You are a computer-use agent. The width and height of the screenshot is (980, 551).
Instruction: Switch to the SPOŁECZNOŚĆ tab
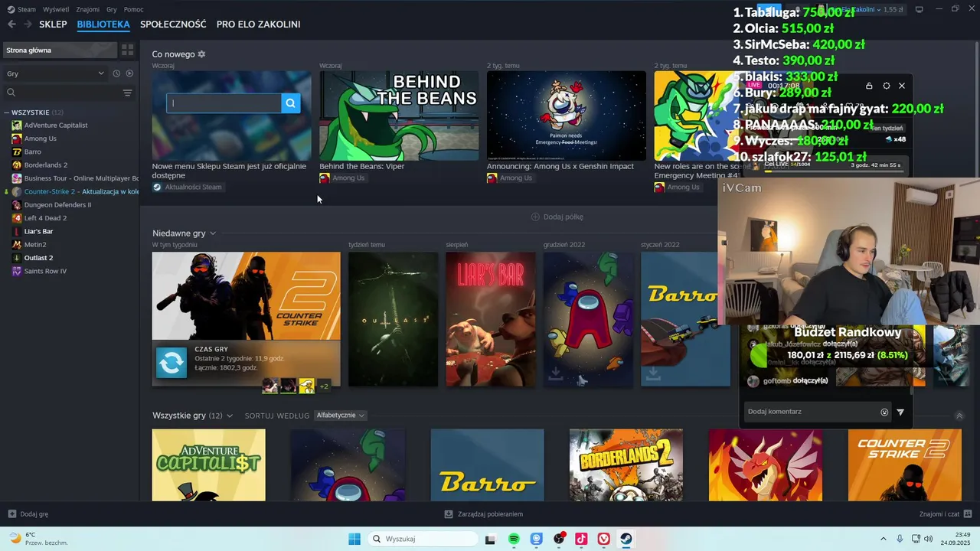coord(173,24)
